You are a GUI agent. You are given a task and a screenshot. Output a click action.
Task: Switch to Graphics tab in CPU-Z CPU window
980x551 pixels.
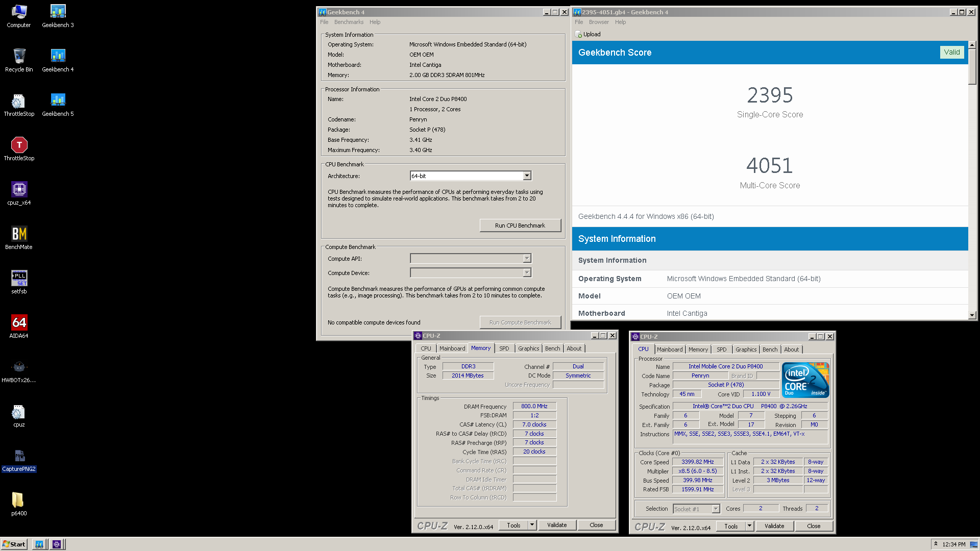click(746, 349)
